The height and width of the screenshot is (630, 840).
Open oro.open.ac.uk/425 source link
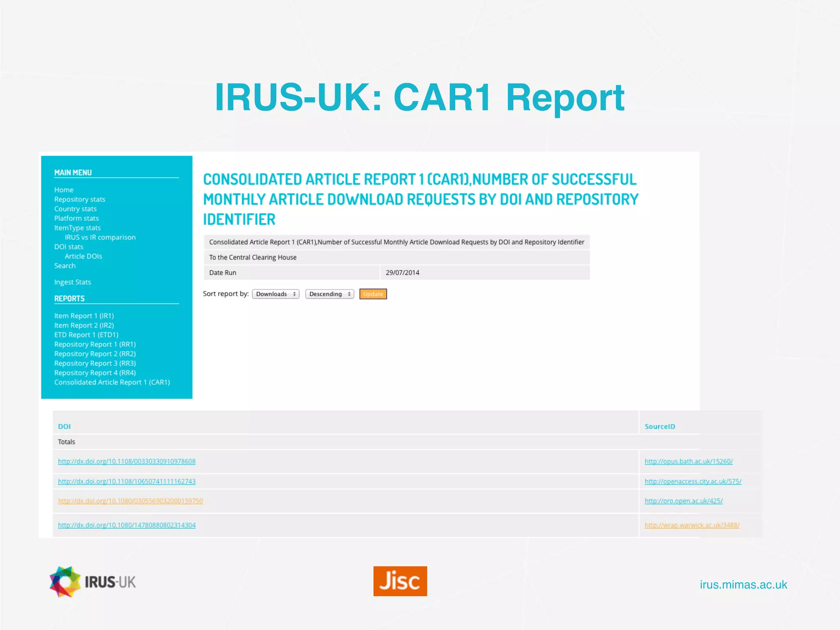(684, 501)
